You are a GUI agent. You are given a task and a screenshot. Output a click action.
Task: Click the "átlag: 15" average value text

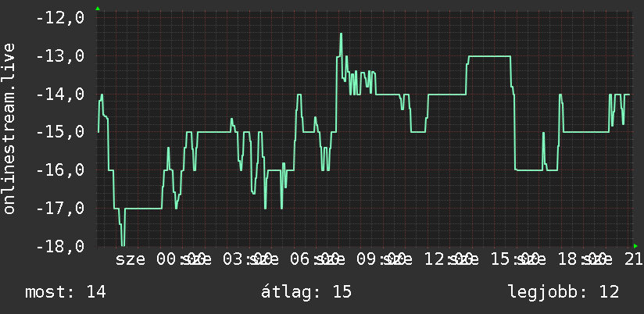(x=306, y=292)
